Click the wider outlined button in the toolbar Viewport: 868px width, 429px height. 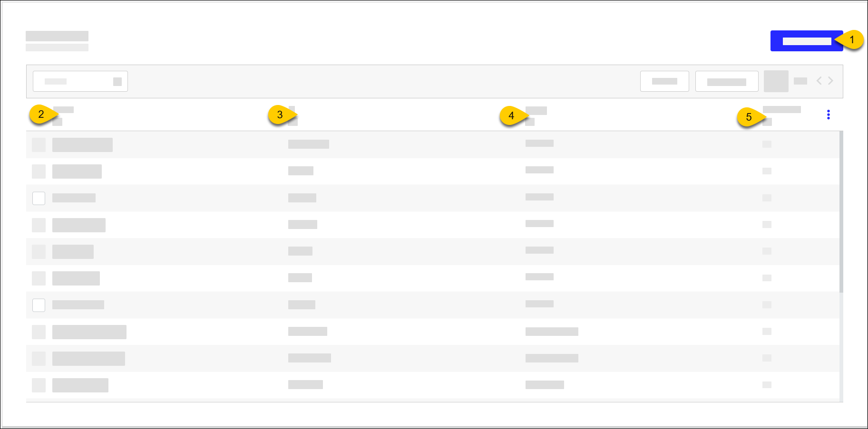[727, 81]
